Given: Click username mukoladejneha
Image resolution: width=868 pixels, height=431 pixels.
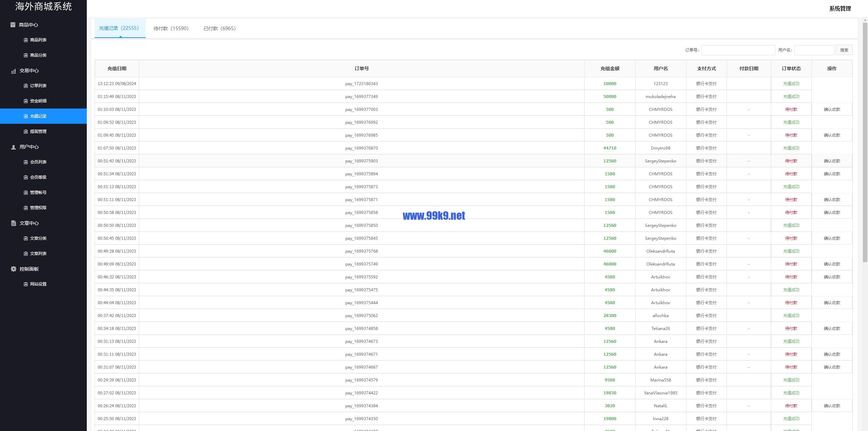Looking at the screenshot, I should pyautogui.click(x=660, y=97).
